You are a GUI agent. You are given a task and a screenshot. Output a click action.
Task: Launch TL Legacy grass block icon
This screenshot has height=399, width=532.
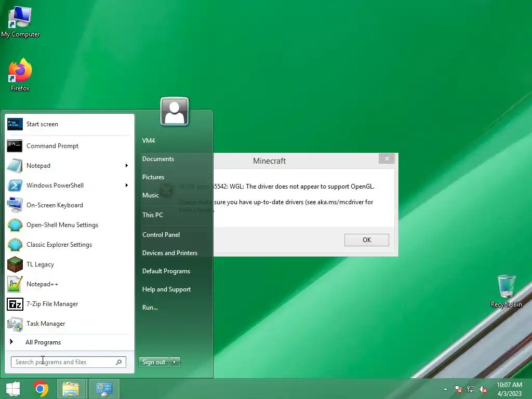tap(15, 264)
